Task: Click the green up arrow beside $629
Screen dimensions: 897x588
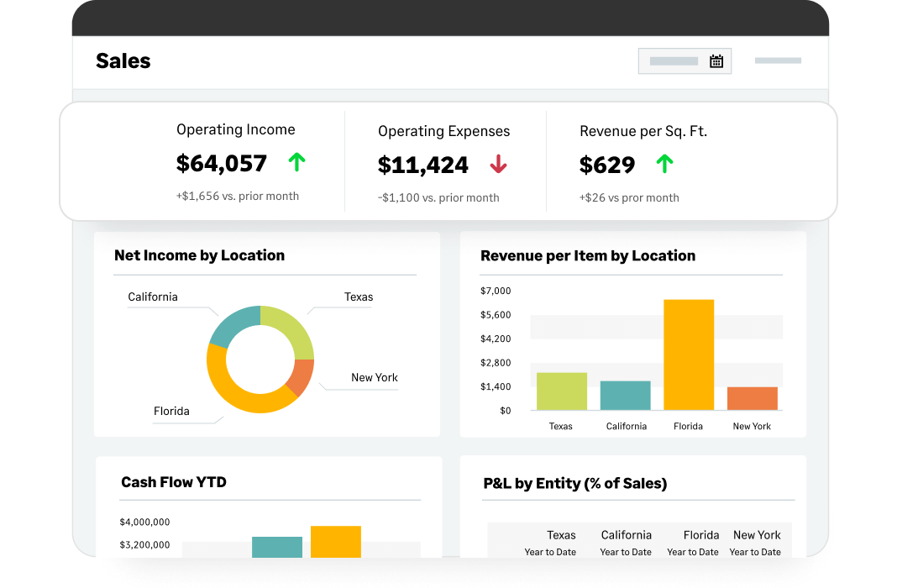Action: point(664,165)
